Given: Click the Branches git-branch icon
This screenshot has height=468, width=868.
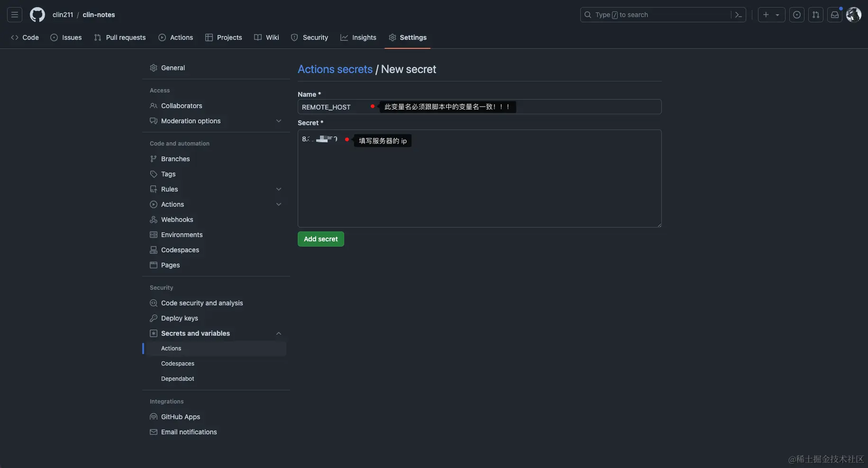Looking at the screenshot, I should click(x=154, y=159).
